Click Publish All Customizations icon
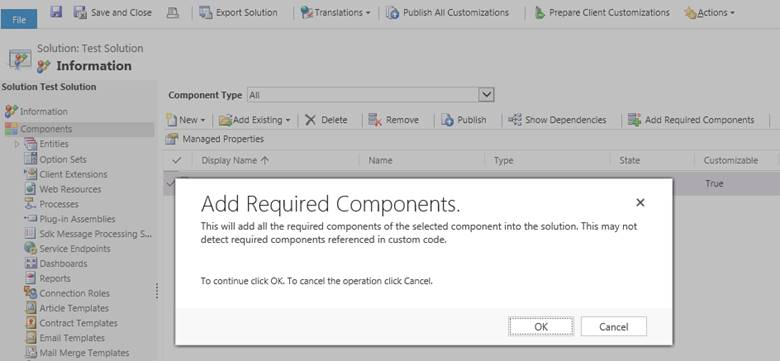 (392, 13)
